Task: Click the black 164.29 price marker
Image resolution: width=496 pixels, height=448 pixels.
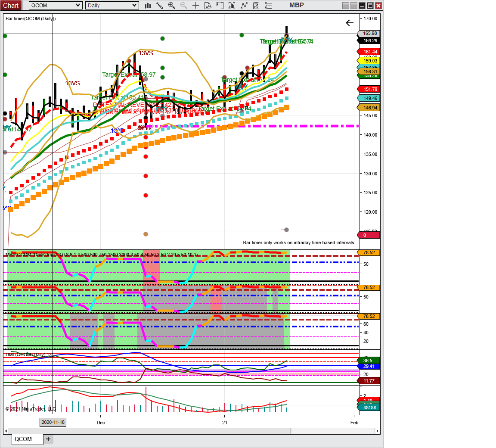Action: (x=369, y=41)
